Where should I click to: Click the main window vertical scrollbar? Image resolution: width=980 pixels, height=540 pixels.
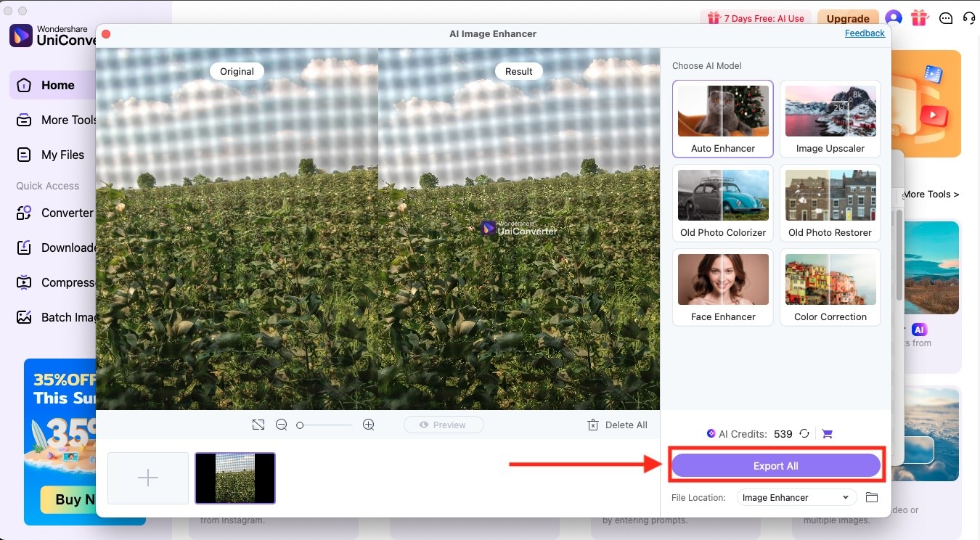pos(900,254)
